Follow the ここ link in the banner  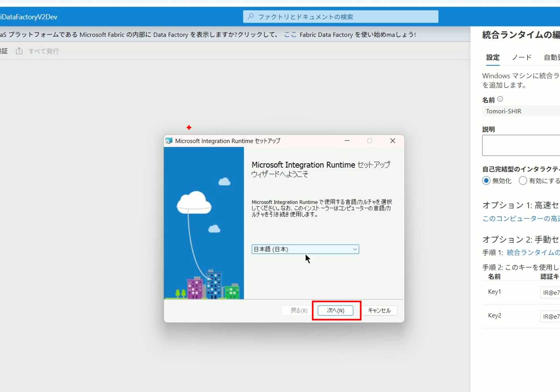[x=290, y=34]
